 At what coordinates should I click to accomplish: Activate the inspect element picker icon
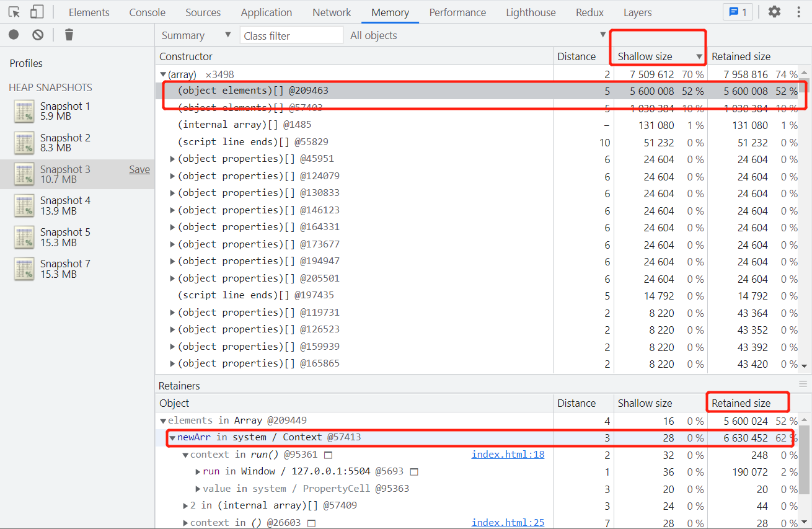tap(14, 12)
